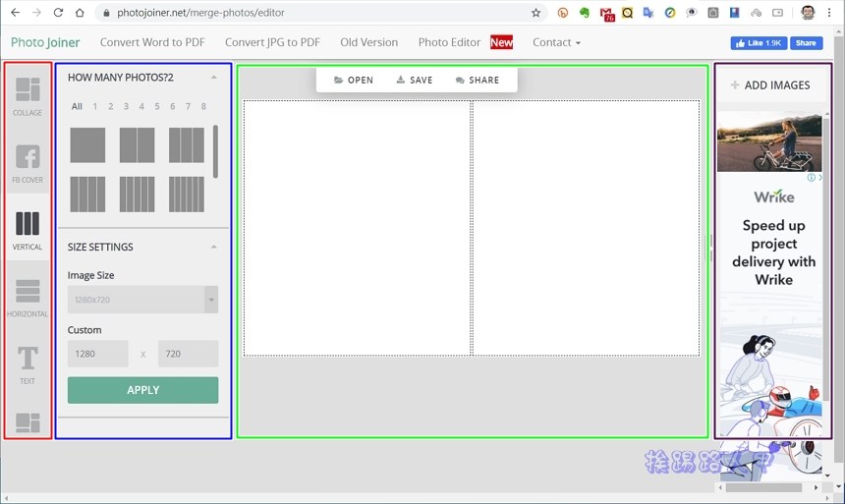Image resolution: width=845 pixels, height=504 pixels.
Task: Select the FB Cover tool
Action: click(x=28, y=164)
